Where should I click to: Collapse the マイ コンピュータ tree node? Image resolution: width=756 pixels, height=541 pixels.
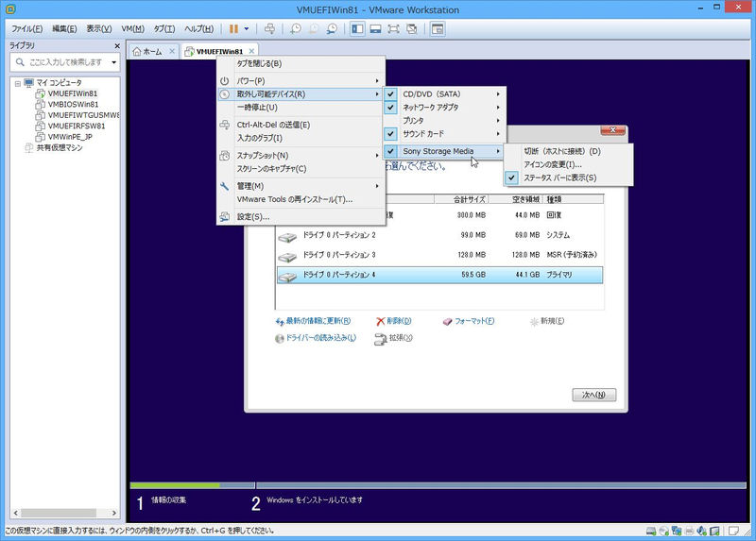[x=18, y=83]
